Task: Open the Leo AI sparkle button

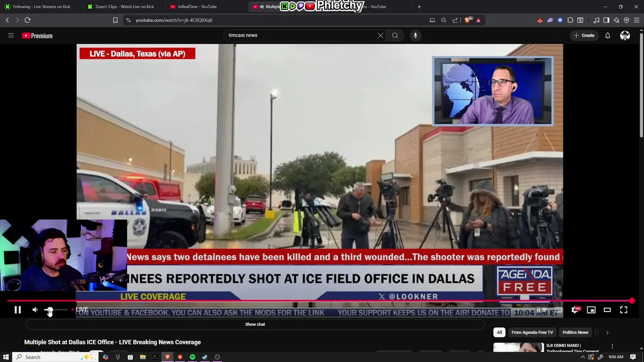Action: point(616,20)
